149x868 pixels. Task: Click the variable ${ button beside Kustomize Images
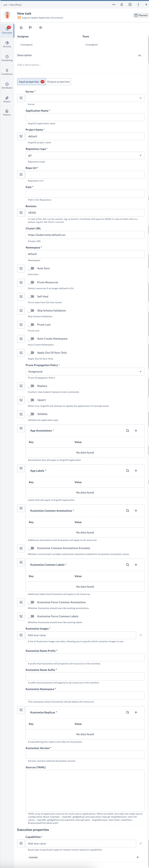tap(21, 635)
